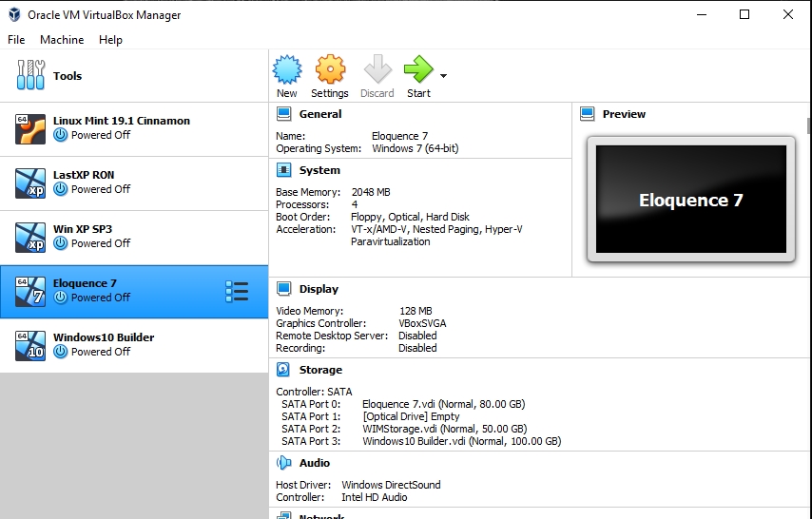The image size is (812, 519).
Task: Click the '128 MB' video memory value
Action: tap(416, 311)
